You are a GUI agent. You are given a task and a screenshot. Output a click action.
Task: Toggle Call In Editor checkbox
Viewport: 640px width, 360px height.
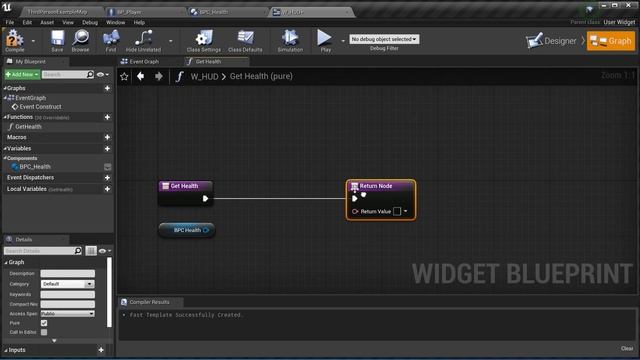[44, 332]
